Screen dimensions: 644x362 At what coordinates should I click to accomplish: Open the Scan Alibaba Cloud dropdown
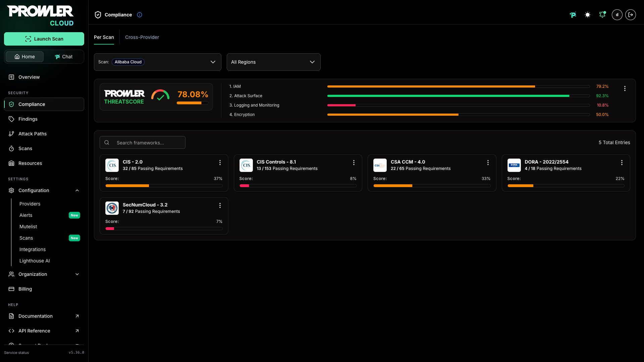click(158, 62)
